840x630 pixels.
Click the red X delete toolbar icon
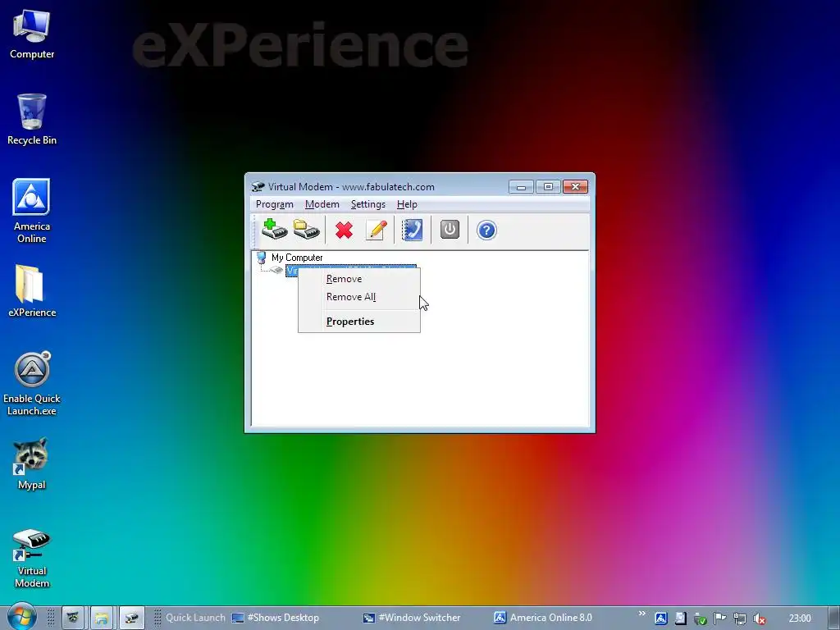coord(344,231)
